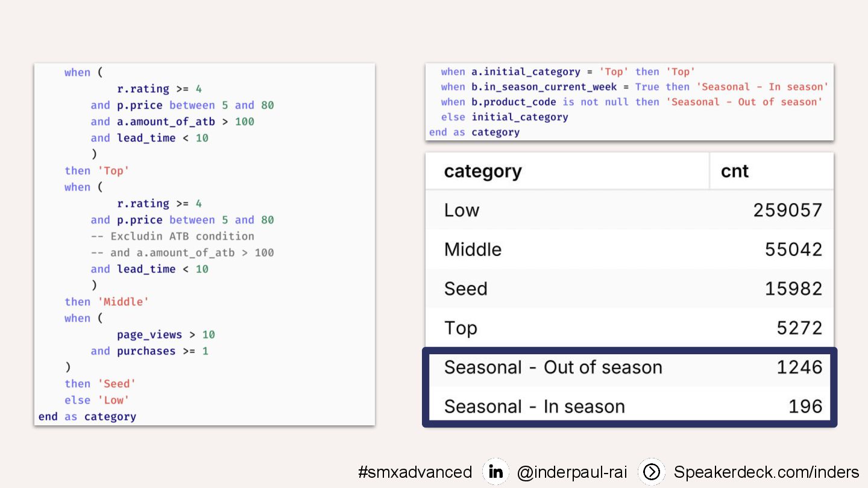Click the @inderpaul-rai handle
This screenshot has height=488, width=868.
tap(572, 472)
